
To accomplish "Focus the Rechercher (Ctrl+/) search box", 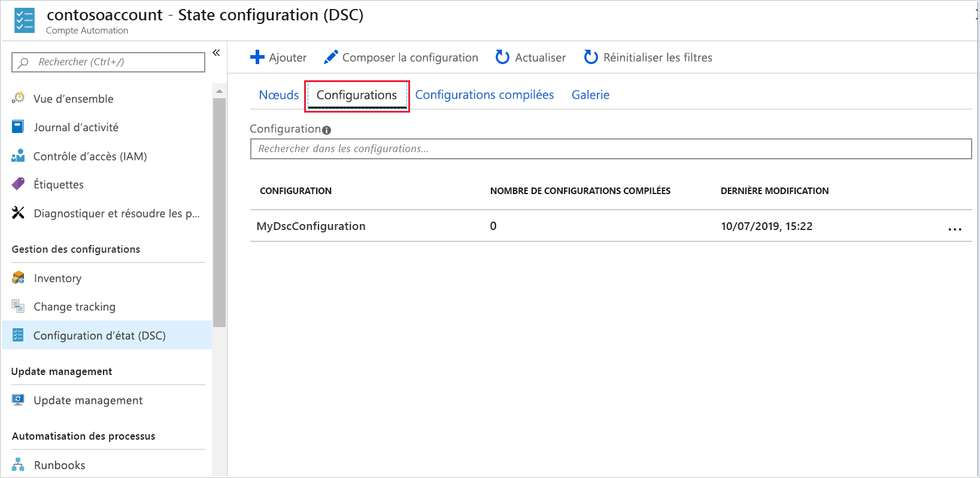I will 108,62.
